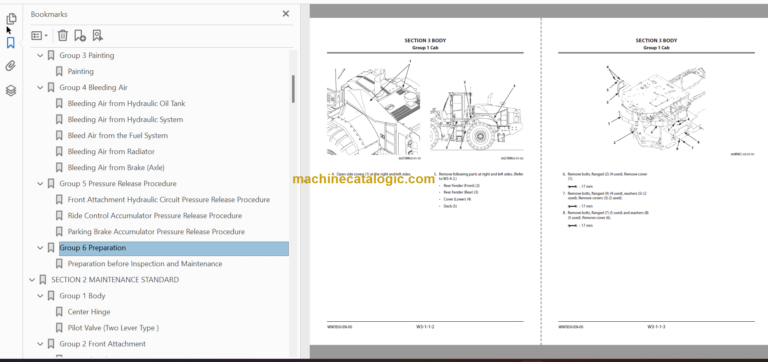Screen dimensions: 768x362
Task: Click bookmark icon beside Center Hinge
Action: click(x=59, y=312)
